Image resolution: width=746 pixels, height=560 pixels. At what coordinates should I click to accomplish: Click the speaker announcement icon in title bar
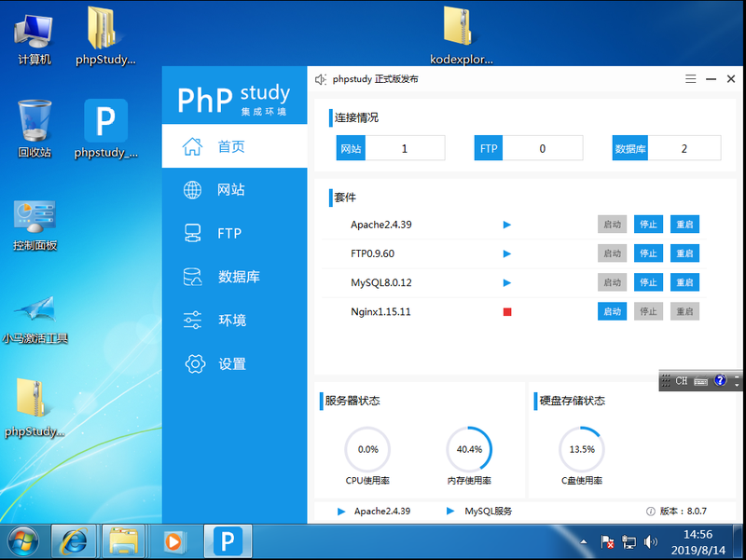(321, 79)
